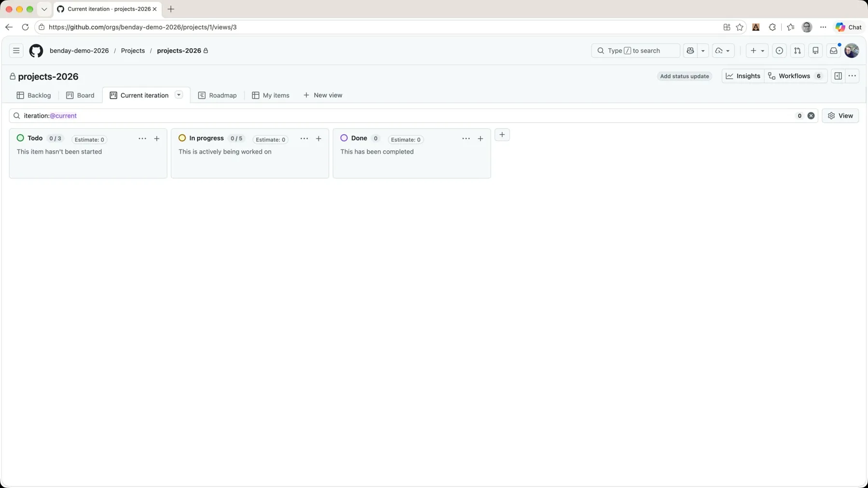Open Done column options menu

[x=466, y=139]
